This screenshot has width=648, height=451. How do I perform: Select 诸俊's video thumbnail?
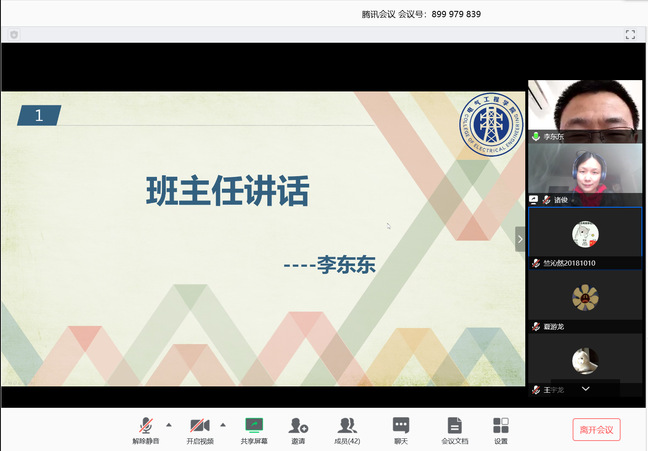point(585,172)
